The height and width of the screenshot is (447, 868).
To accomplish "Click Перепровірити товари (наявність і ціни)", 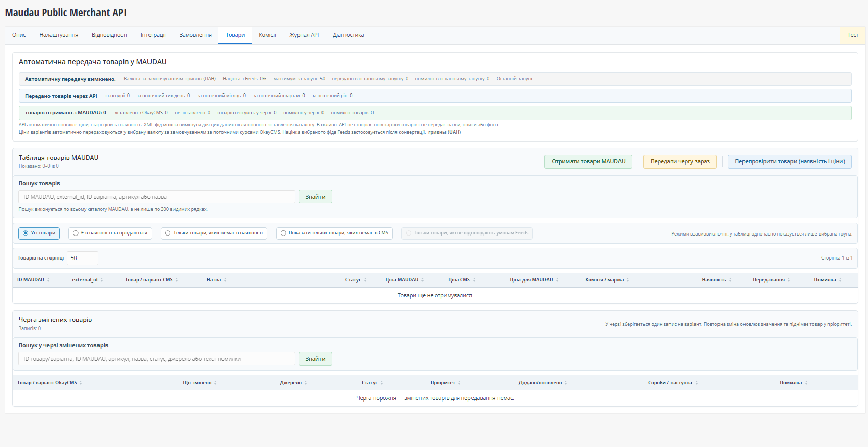I will 790,161.
